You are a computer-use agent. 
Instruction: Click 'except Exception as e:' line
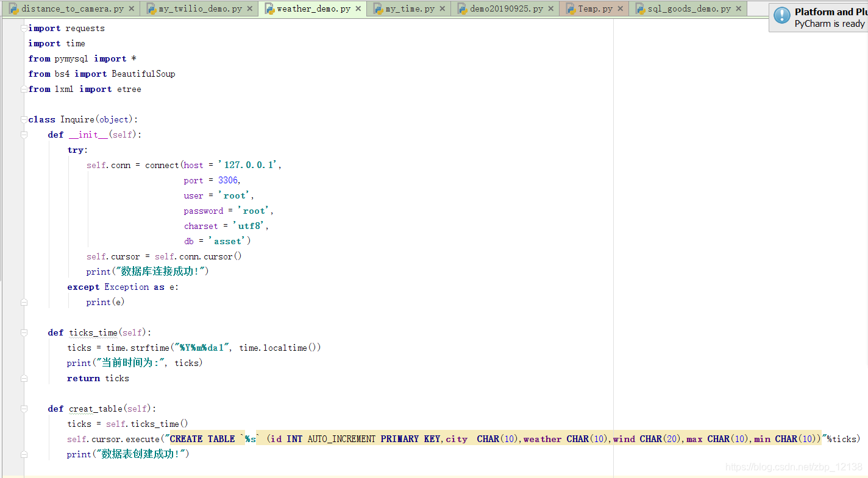pos(123,287)
